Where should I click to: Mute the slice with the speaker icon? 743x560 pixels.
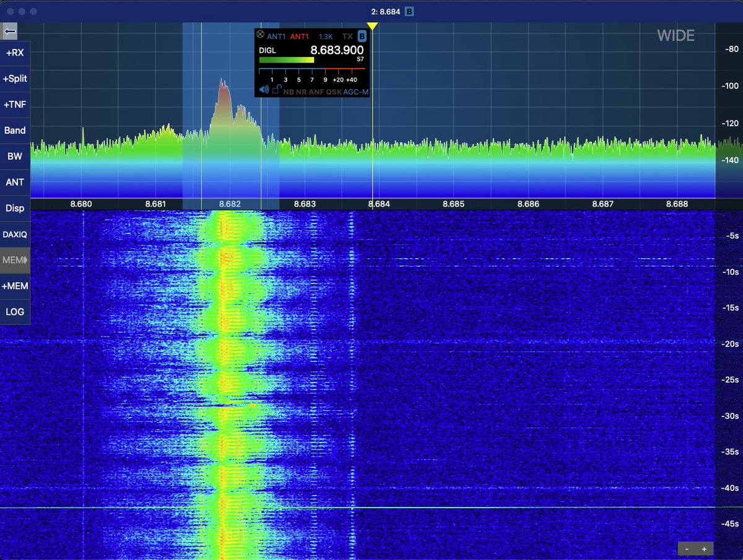tap(264, 90)
